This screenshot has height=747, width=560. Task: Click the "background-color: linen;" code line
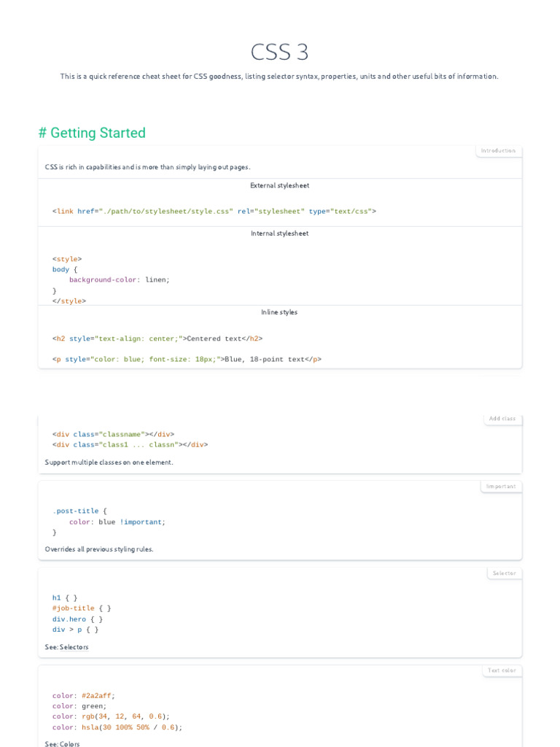pos(119,280)
